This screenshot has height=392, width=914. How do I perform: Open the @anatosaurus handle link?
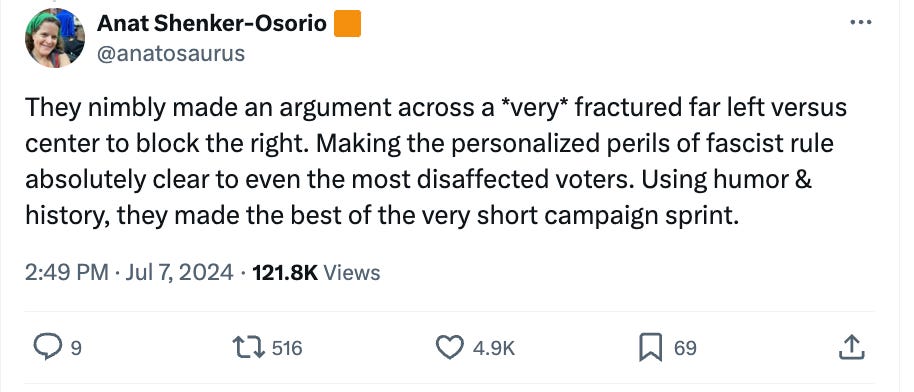tap(171, 54)
